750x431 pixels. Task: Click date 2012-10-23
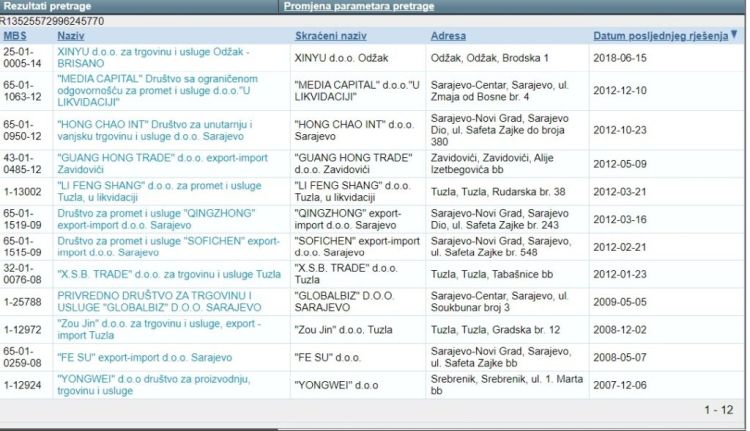[x=620, y=130]
